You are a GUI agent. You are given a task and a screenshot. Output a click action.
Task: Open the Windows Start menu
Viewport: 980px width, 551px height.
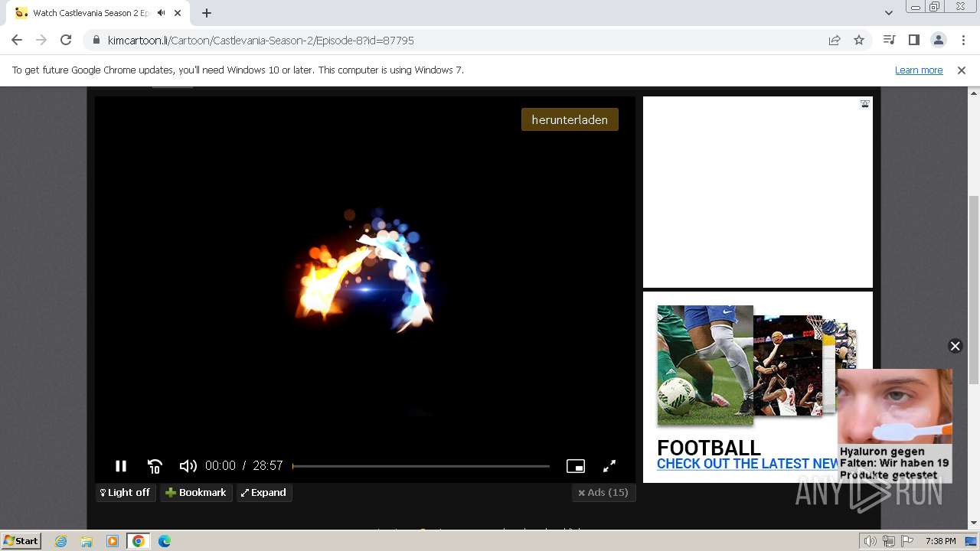tap(21, 541)
